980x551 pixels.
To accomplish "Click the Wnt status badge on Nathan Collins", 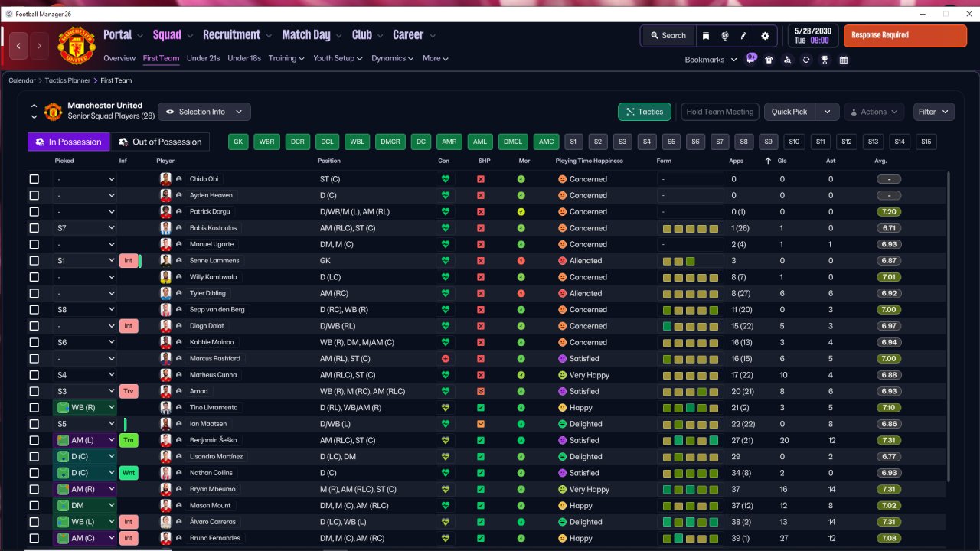I will click(x=129, y=473).
